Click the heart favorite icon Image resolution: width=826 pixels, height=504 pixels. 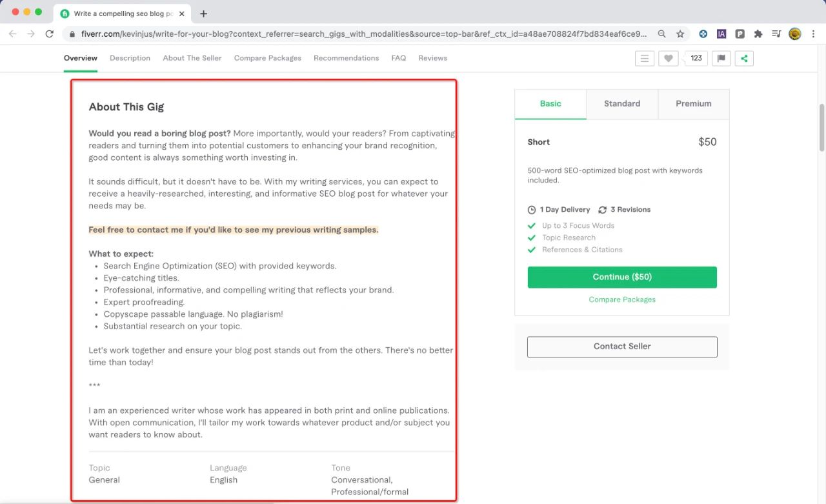[668, 58]
